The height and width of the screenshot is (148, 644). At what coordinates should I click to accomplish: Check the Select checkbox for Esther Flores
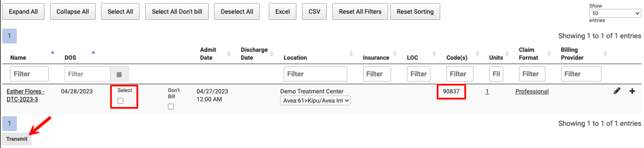tap(120, 101)
